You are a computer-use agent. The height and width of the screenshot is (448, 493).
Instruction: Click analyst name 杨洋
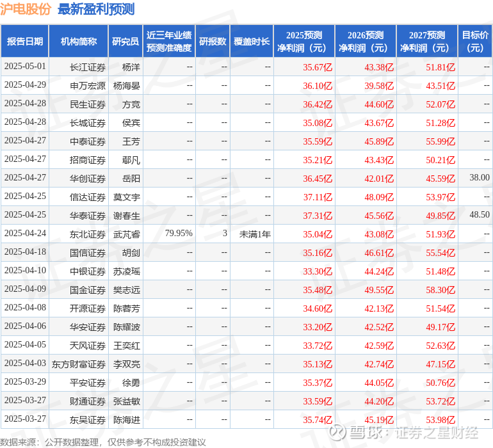coord(131,67)
